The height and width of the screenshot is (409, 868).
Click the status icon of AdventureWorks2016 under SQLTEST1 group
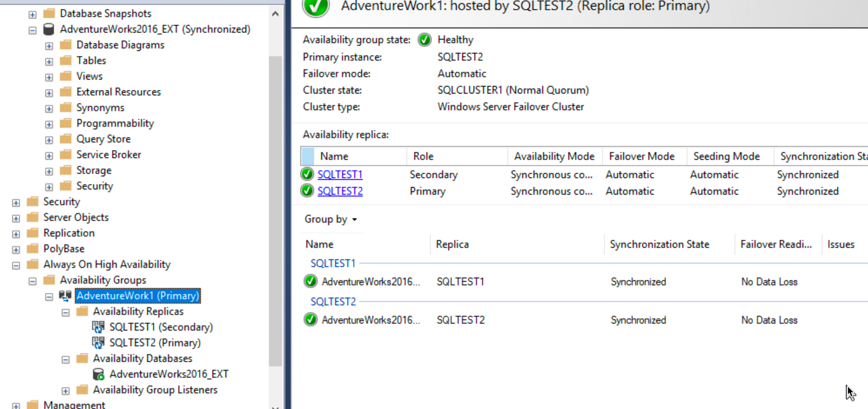click(310, 281)
